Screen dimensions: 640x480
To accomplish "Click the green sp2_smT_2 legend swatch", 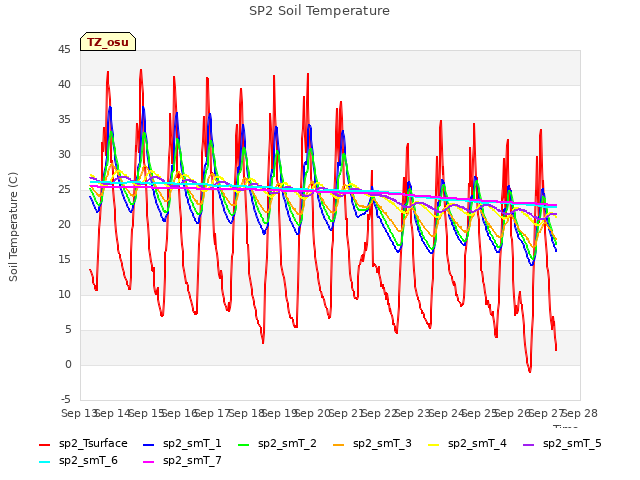I will tap(244, 444).
